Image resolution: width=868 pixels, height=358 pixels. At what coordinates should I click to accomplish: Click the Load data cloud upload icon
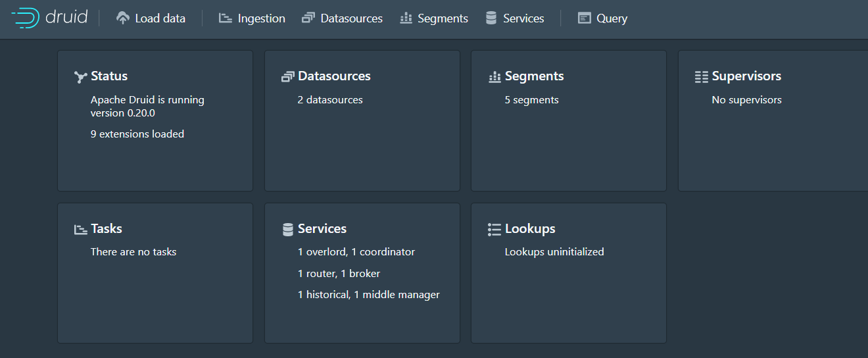click(x=123, y=18)
